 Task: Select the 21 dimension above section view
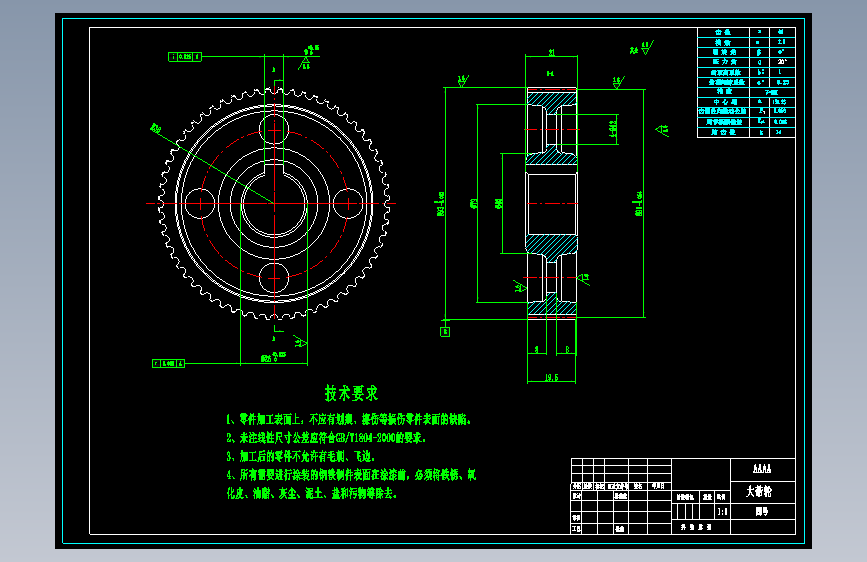coord(551,53)
